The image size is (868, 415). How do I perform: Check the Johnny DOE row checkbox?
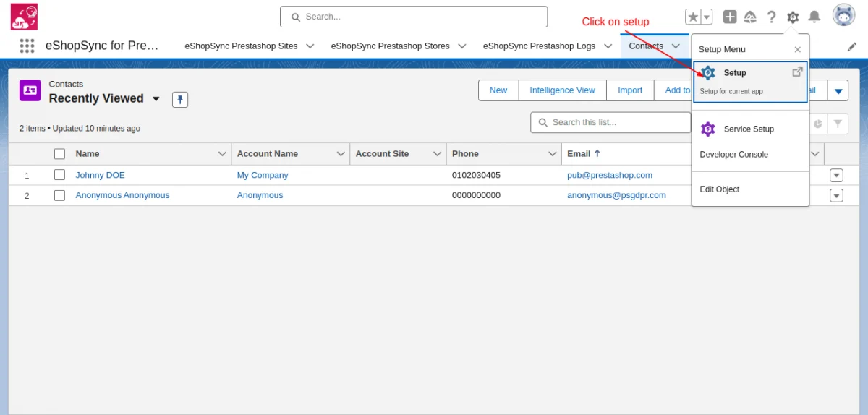point(59,175)
